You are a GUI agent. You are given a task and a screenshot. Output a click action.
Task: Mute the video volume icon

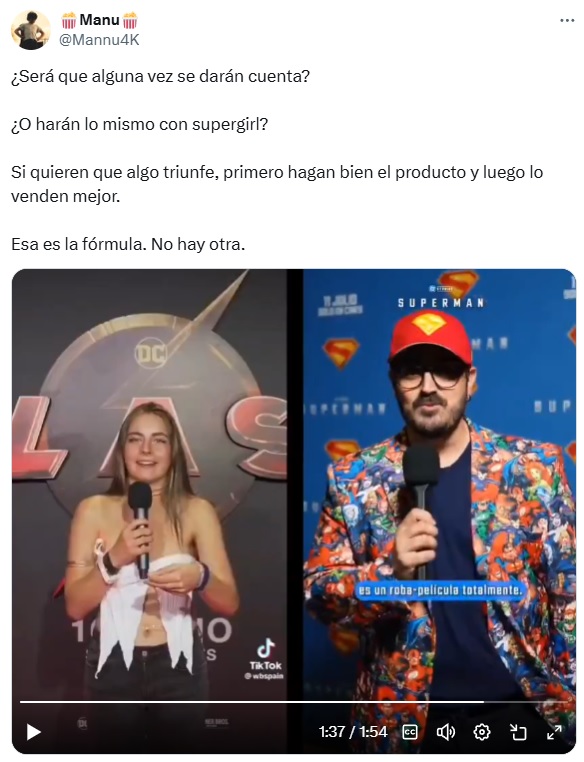[x=446, y=732]
